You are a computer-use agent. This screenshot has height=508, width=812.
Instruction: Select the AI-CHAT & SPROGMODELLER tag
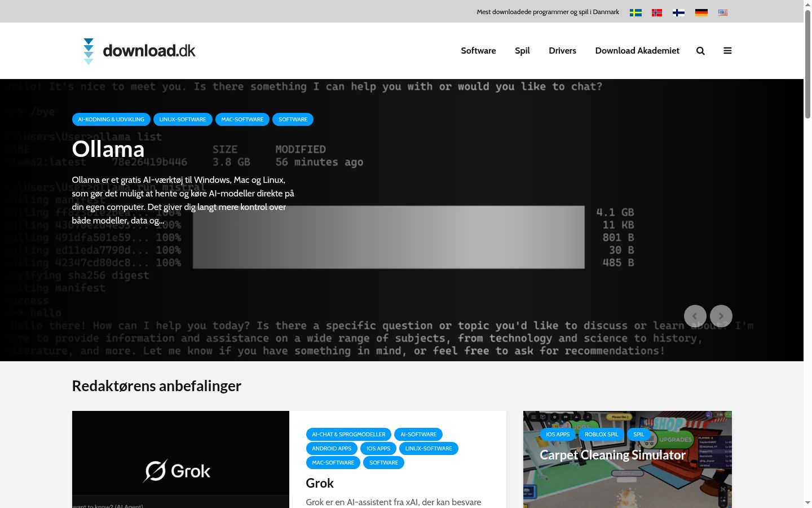(348, 435)
